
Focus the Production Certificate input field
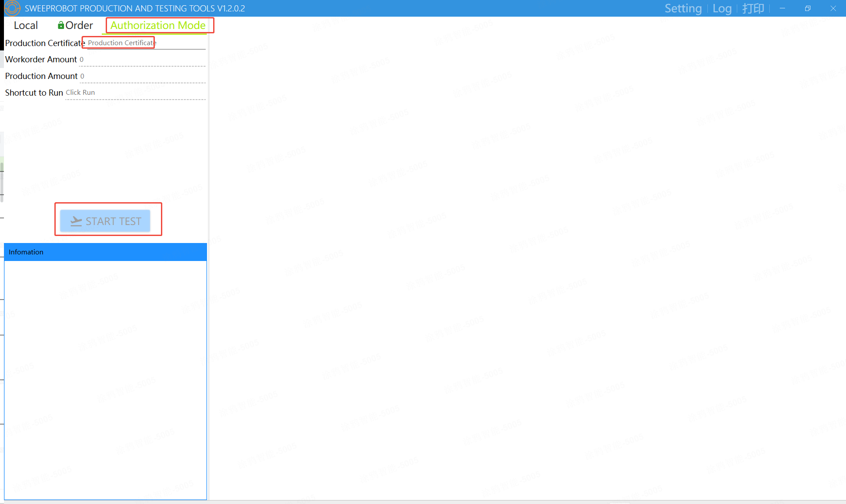pos(146,43)
